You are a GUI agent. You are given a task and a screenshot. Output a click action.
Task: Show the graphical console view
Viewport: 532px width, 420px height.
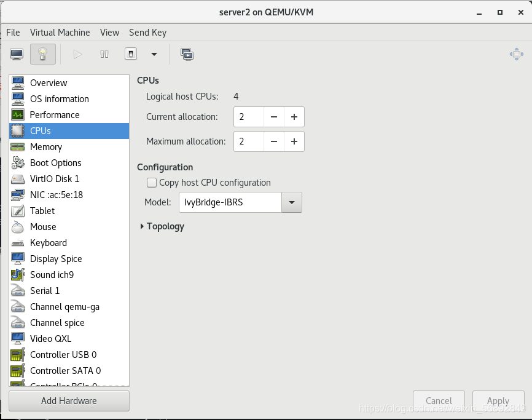click(x=17, y=54)
